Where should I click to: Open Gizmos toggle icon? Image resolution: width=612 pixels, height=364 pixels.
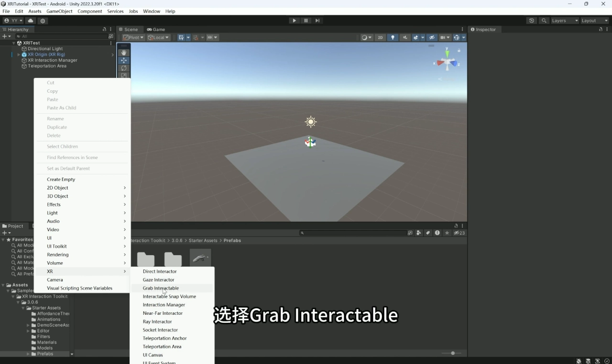point(457,37)
